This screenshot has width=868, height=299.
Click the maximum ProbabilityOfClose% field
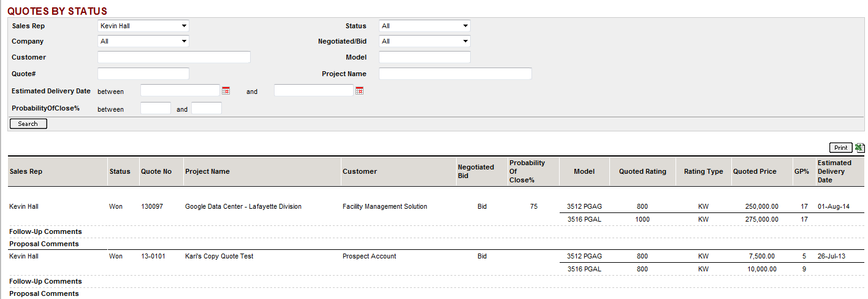206,109
